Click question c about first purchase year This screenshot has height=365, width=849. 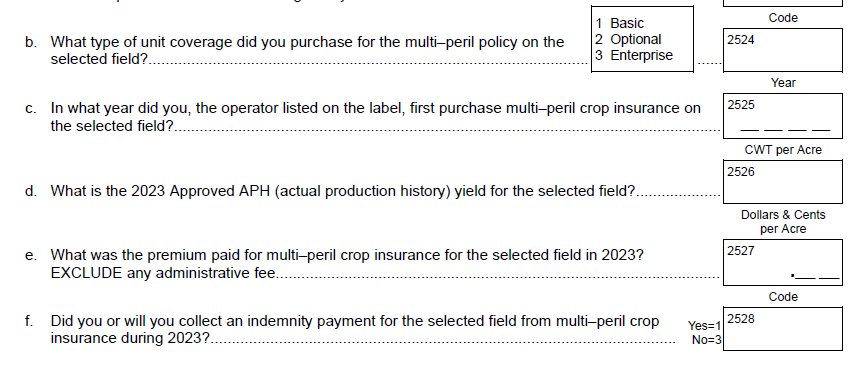[375, 117]
